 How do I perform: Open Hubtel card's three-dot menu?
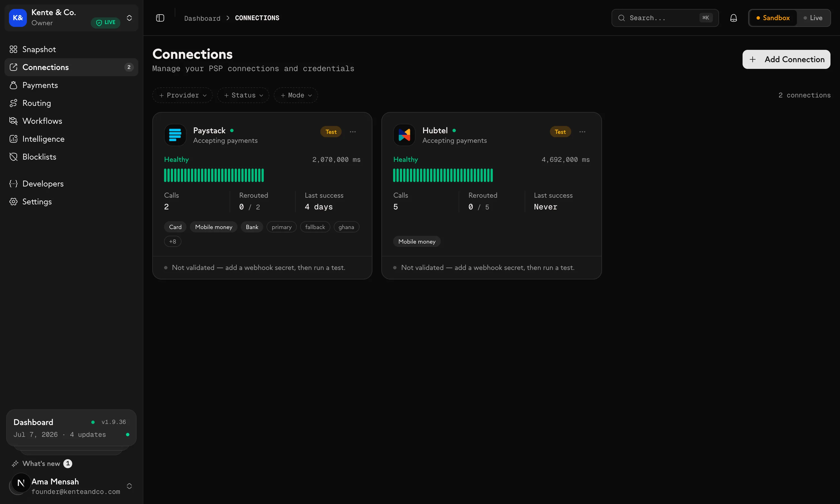[x=582, y=132]
